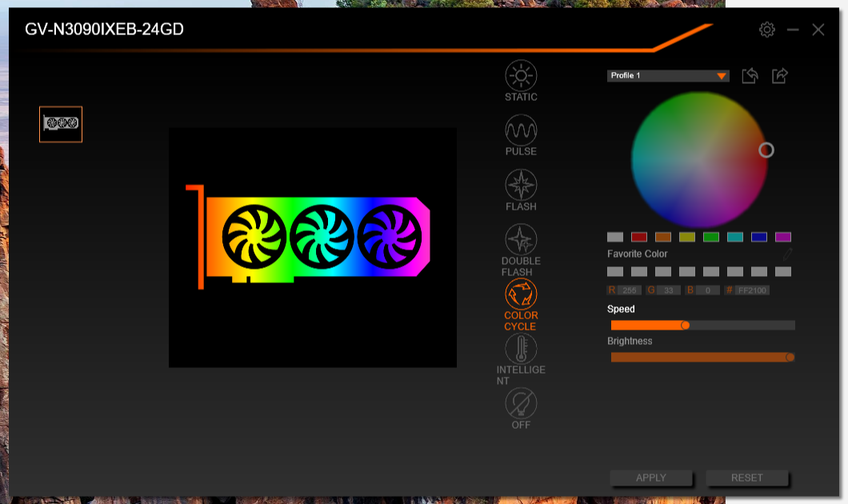The height and width of the screenshot is (504, 848).
Task: Click the export profile icon
Action: [x=780, y=76]
